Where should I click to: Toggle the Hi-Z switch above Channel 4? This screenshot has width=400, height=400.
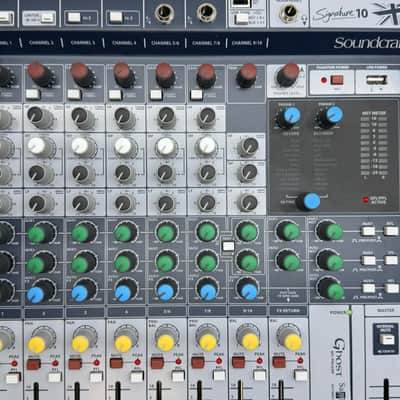116,17
